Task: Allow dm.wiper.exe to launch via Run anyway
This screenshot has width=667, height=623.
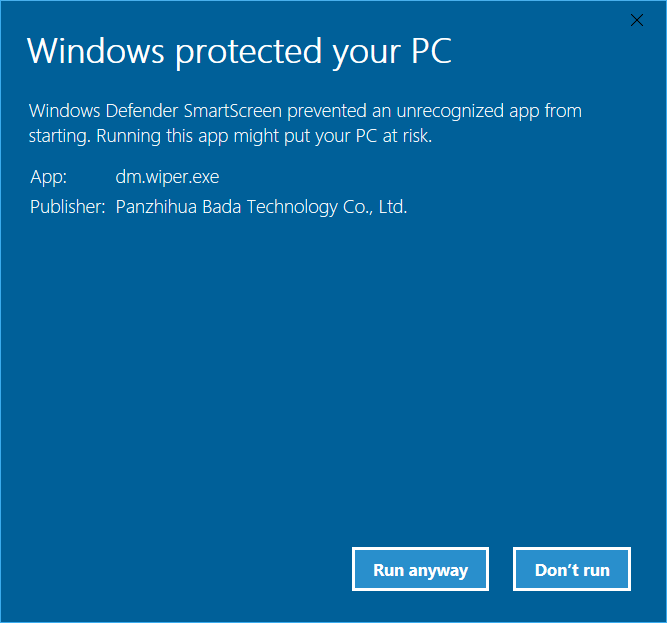Action: (420, 569)
